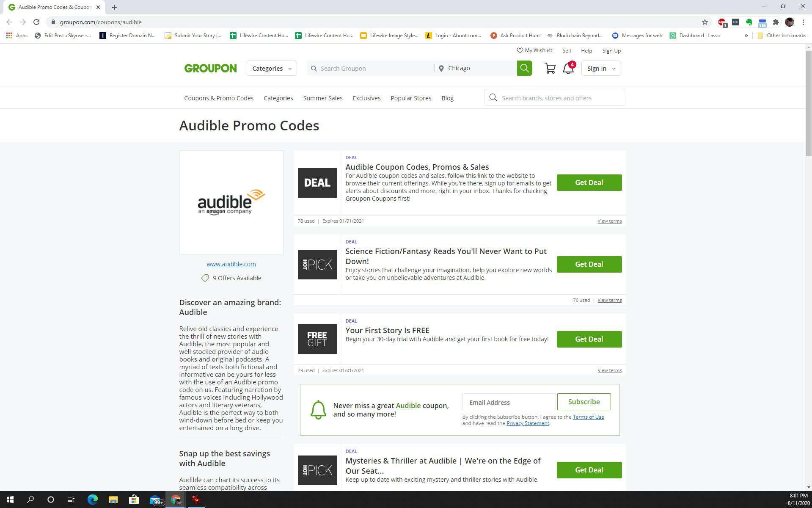Open the notifications bell with badge 4
This screenshot has height=508, width=812.
(x=568, y=68)
